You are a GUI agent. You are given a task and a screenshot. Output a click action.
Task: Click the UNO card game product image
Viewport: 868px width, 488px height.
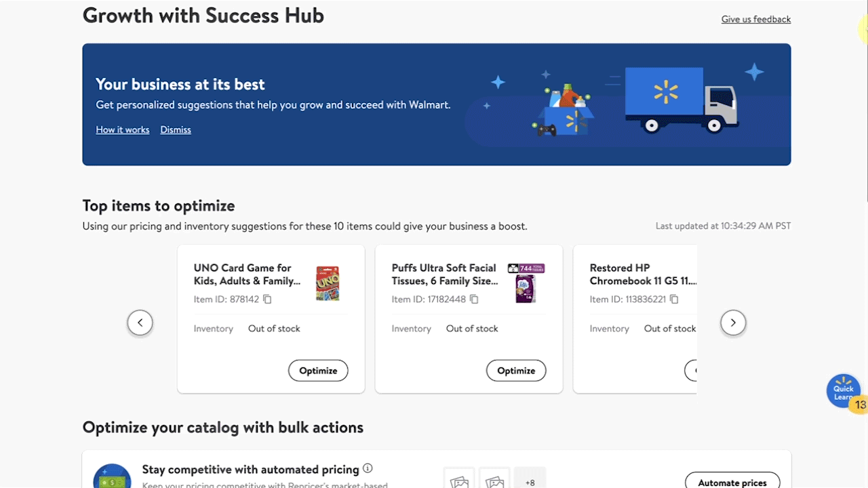tap(328, 283)
